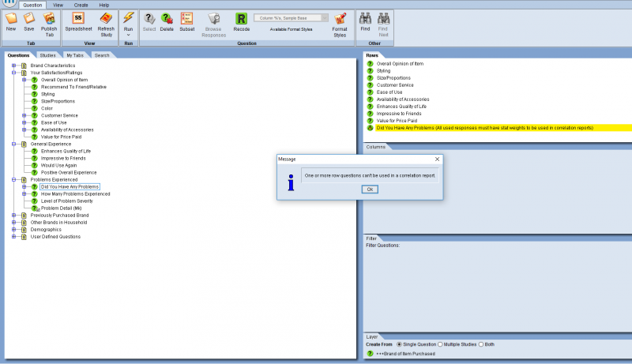Click the Save icon in toolbar
The height and width of the screenshot is (364, 632).
(x=29, y=18)
